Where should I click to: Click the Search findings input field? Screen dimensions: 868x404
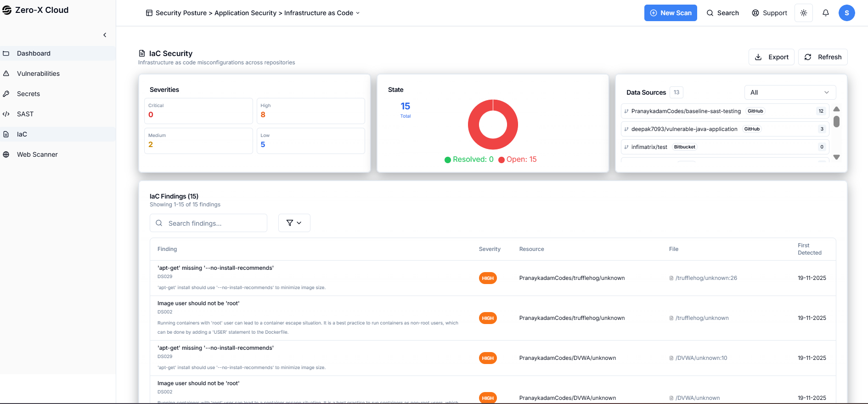coord(209,223)
